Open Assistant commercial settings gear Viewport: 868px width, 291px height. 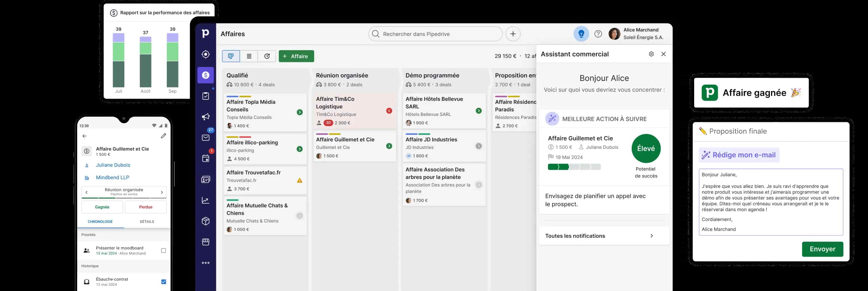[x=651, y=54]
